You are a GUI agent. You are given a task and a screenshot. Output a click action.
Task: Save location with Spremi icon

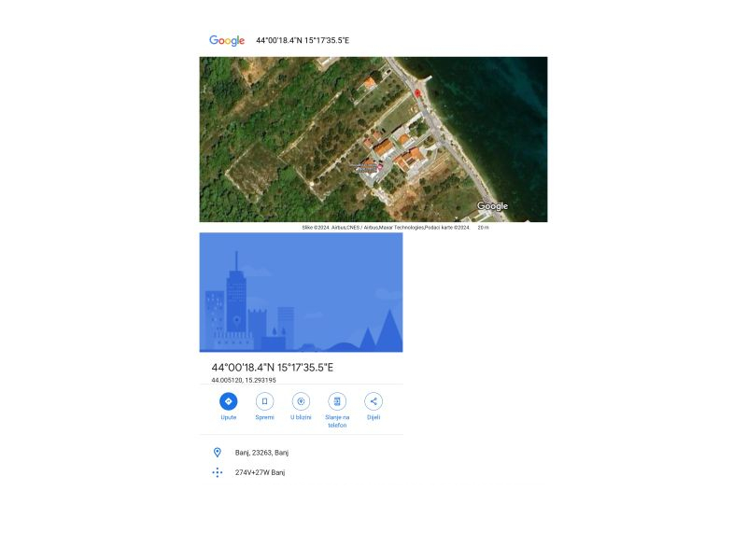point(265,401)
